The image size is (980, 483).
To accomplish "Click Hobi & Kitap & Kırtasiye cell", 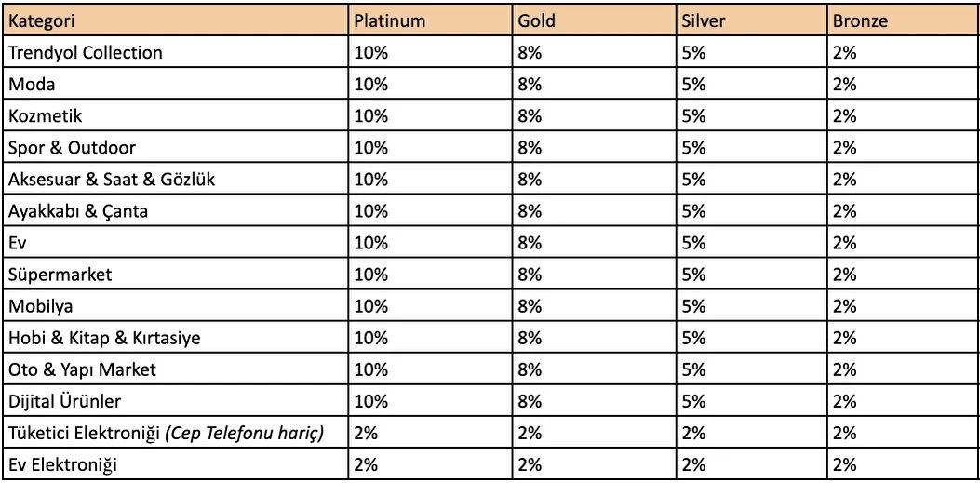I will click(176, 338).
